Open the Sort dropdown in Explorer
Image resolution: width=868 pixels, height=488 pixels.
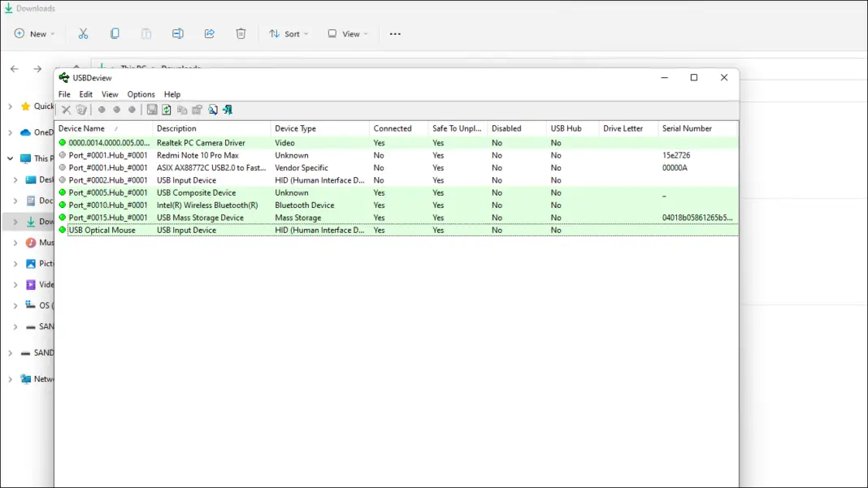289,33
